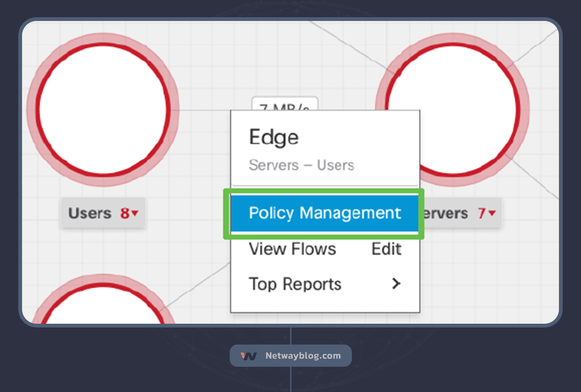The image size is (581, 392).
Task: Click the red alarm count 8 on Users
Action: (x=125, y=213)
